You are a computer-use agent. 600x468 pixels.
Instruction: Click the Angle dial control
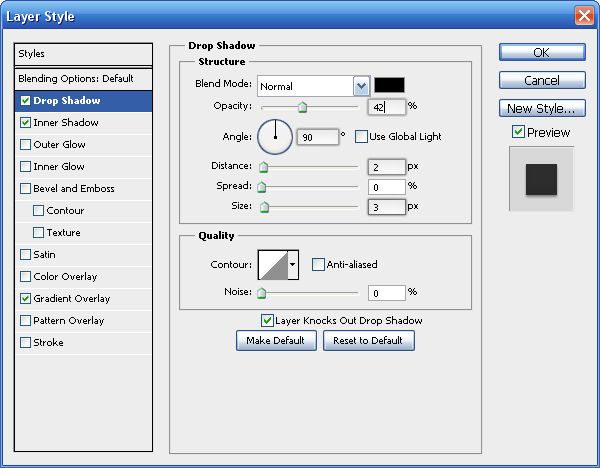[275, 137]
